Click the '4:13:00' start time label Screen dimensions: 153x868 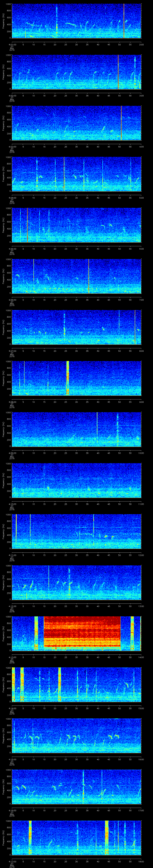click(x=12, y=657)
